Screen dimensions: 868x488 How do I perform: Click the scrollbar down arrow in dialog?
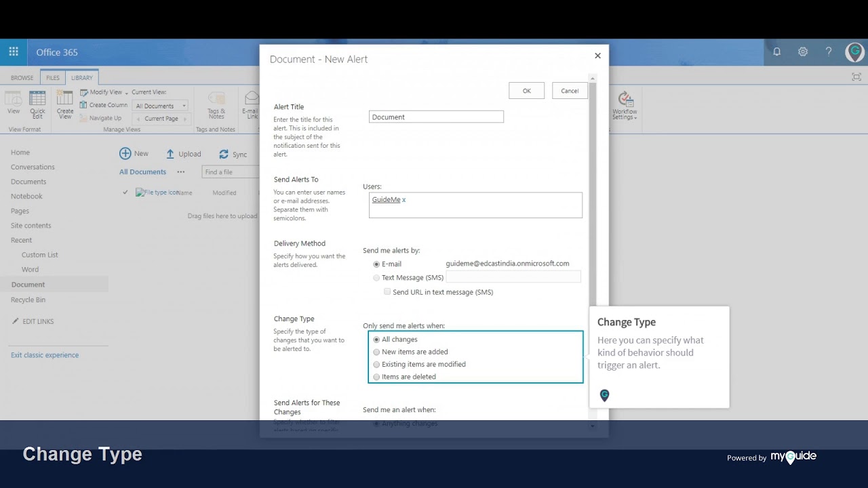593,426
